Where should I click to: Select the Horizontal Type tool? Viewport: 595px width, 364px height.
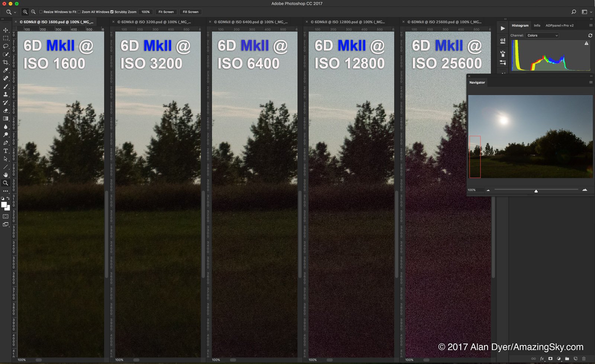(6, 151)
